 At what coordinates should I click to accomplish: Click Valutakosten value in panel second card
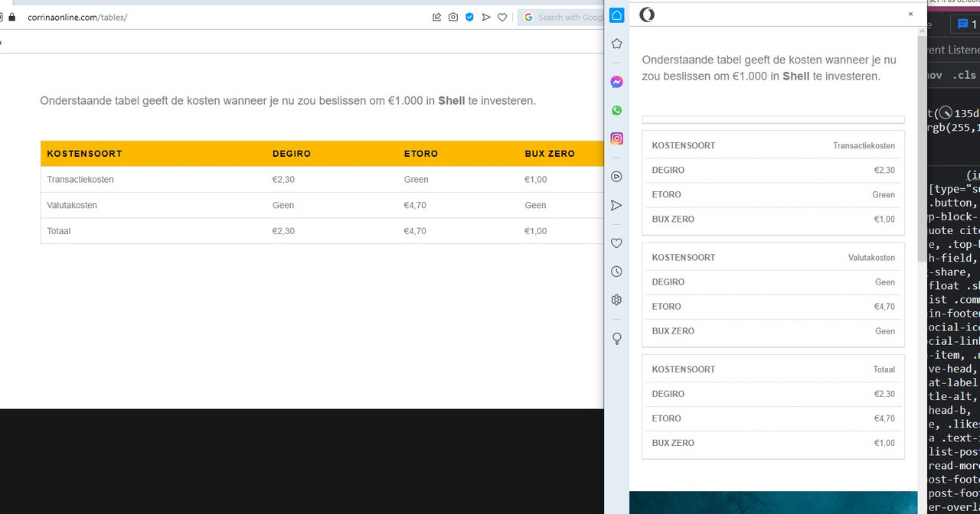pos(871,258)
